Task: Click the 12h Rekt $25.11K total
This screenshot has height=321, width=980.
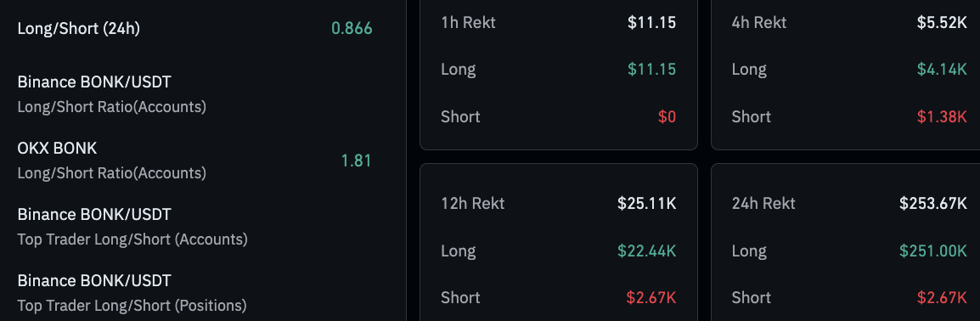Action: (x=647, y=203)
